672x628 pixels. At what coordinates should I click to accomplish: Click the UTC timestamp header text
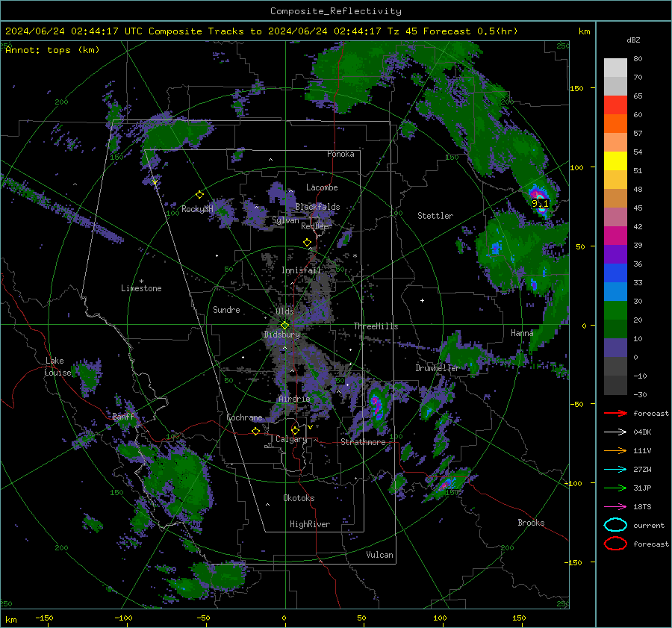261,31
